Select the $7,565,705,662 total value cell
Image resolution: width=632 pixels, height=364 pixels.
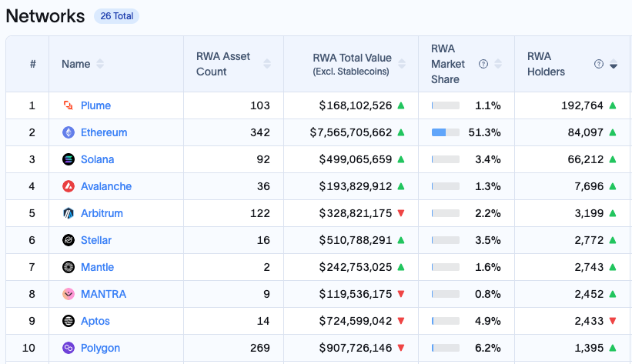coord(351,132)
